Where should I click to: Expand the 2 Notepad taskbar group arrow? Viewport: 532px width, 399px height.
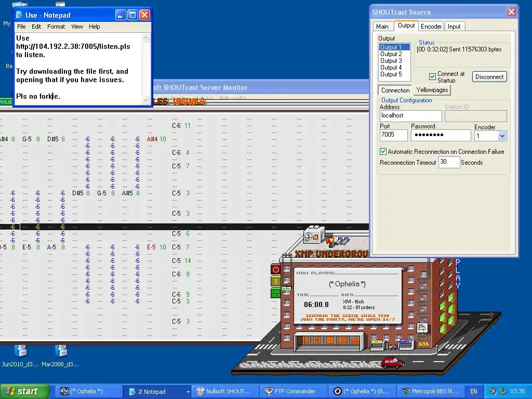click(188, 392)
